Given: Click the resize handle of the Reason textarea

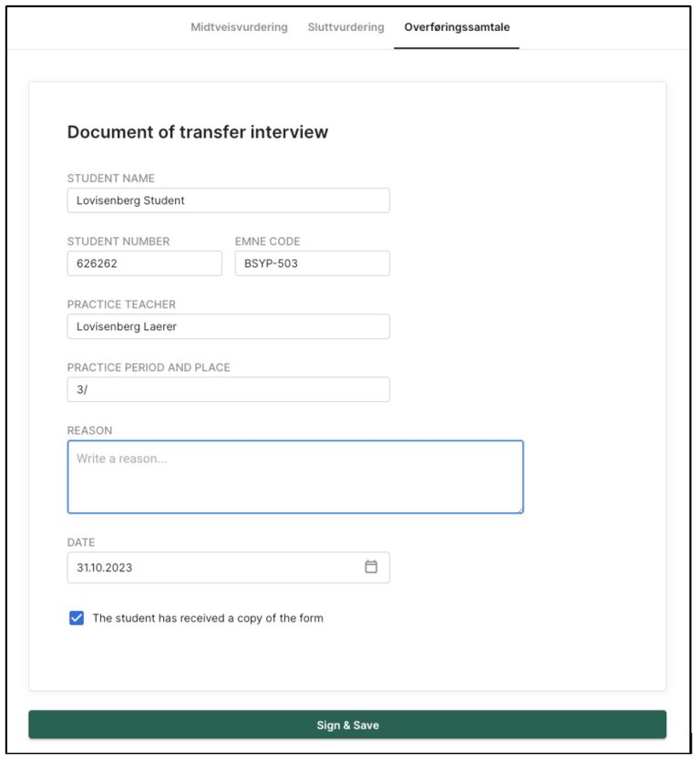Looking at the screenshot, I should tap(519, 509).
